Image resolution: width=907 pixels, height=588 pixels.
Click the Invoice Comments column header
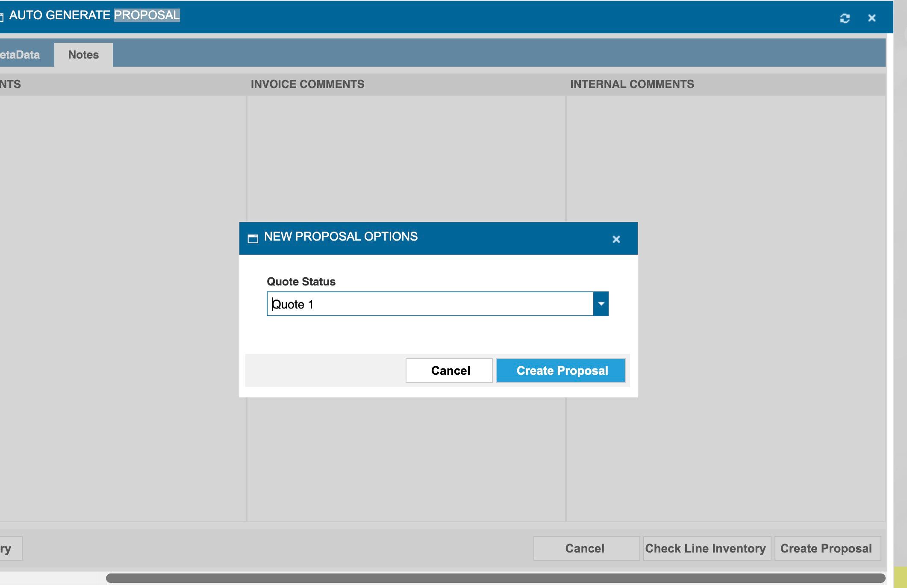pos(307,84)
